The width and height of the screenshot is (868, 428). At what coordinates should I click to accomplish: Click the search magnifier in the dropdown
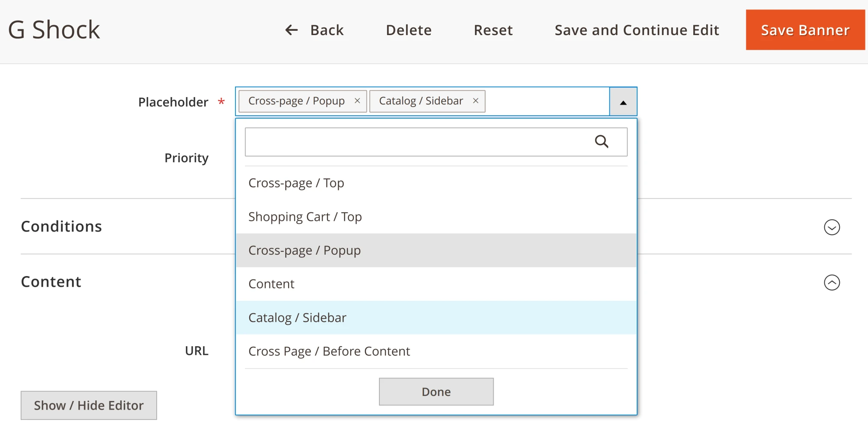[602, 142]
